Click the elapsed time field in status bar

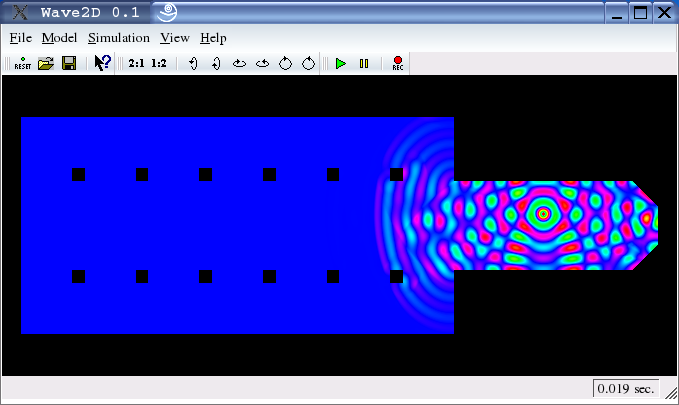(625, 388)
